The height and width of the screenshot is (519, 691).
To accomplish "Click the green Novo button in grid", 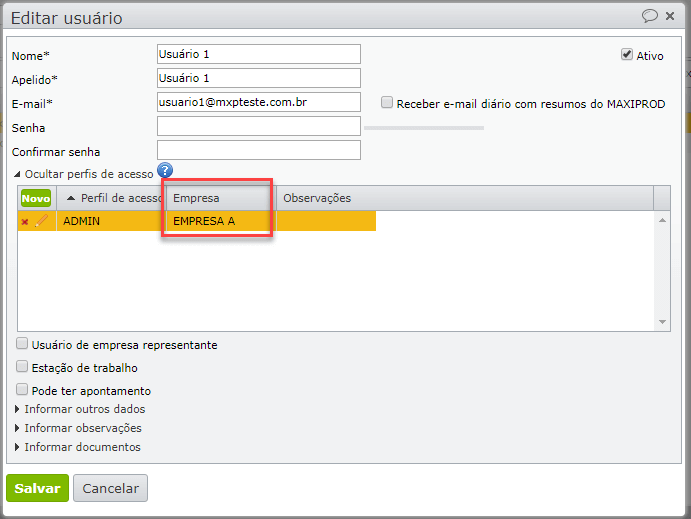I will click(36, 198).
